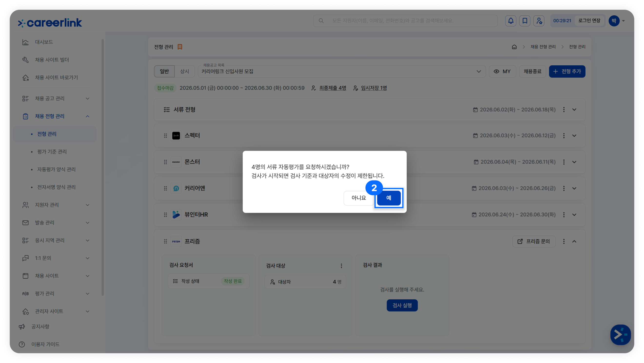Click the user star icon in header
Image resolution: width=644 pixels, height=363 pixels.
(539, 21)
